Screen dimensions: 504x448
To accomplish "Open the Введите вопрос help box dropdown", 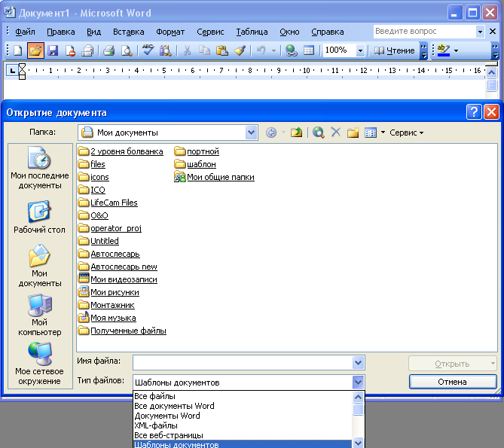I will click(x=480, y=32).
